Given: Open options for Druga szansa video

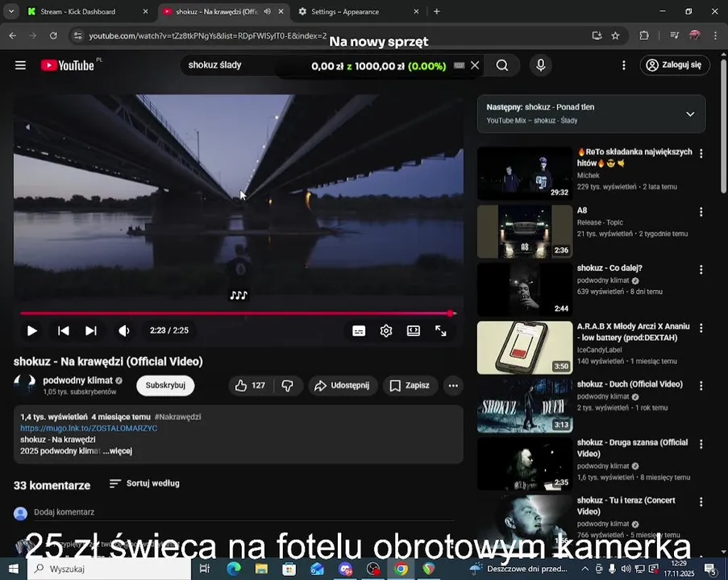Looking at the screenshot, I should pyautogui.click(x=701, y=444).
